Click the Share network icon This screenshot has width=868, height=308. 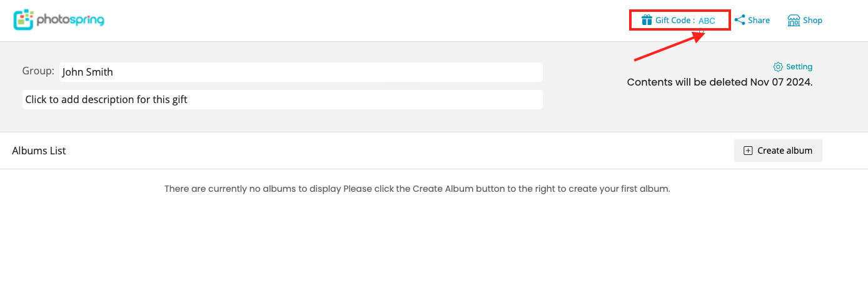click(x=740, y=20)
